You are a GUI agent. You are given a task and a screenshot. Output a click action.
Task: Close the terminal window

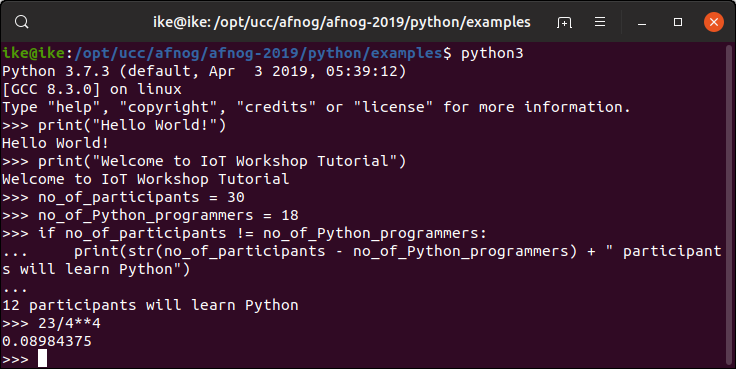pyautogui.click(x=714, y=22)
